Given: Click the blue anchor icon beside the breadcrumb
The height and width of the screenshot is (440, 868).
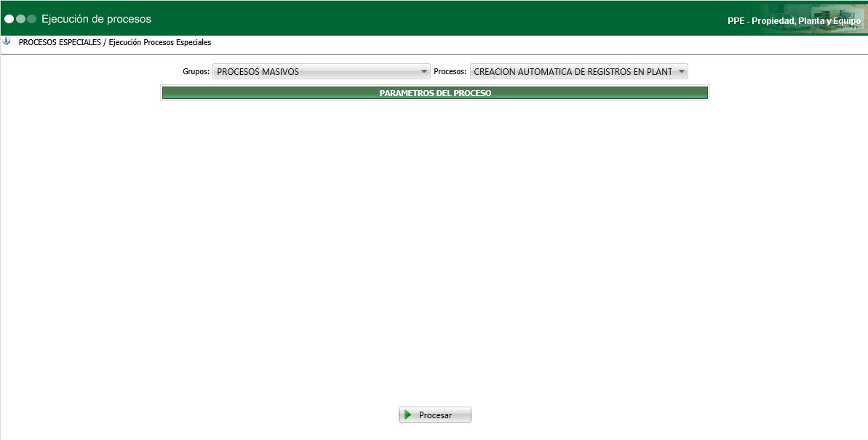Looking at the screenshot, I should pyautogui.click(x=6, y=41).
